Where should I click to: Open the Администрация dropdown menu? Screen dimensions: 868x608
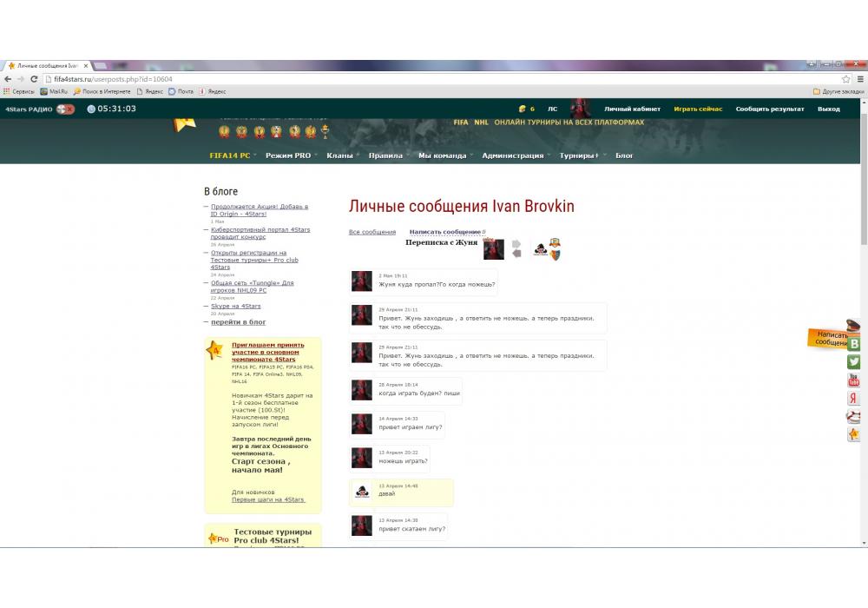click(x=513, y=155)
